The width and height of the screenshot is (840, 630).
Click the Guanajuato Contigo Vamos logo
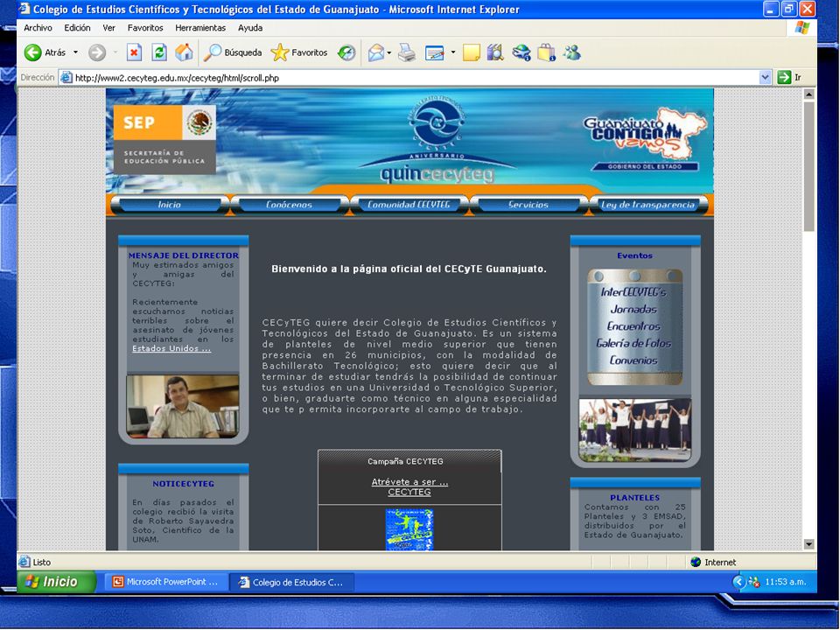pyautogui.click(x=645, y=139)
